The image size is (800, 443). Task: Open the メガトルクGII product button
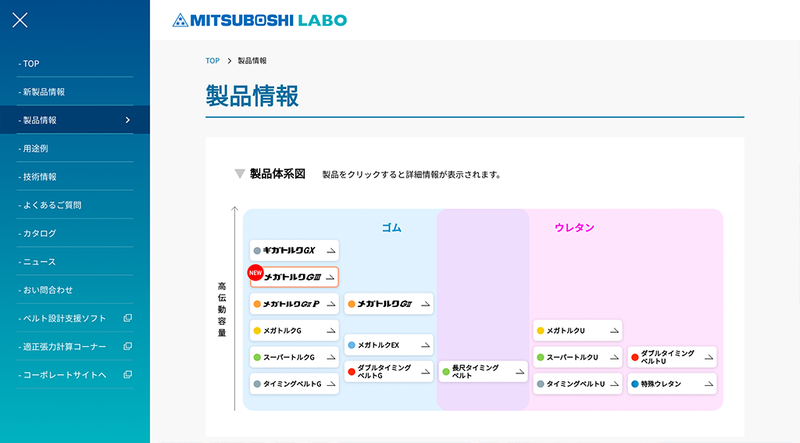[389, 304]
